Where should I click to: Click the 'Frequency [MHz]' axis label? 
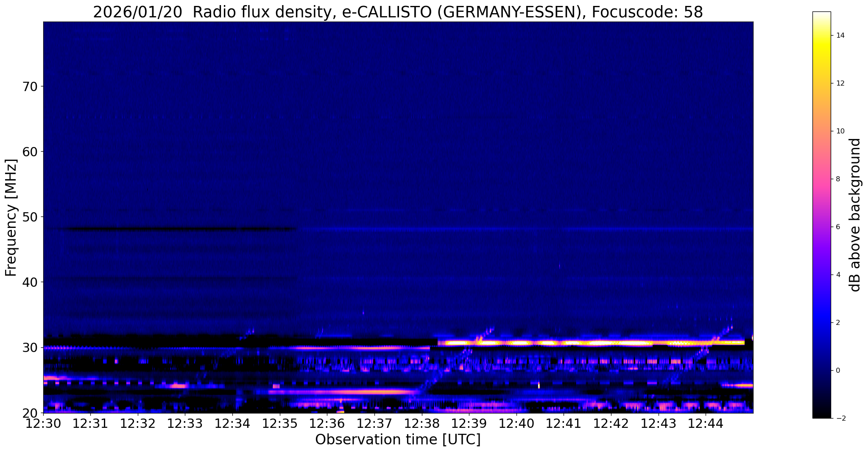click(11, 217)
